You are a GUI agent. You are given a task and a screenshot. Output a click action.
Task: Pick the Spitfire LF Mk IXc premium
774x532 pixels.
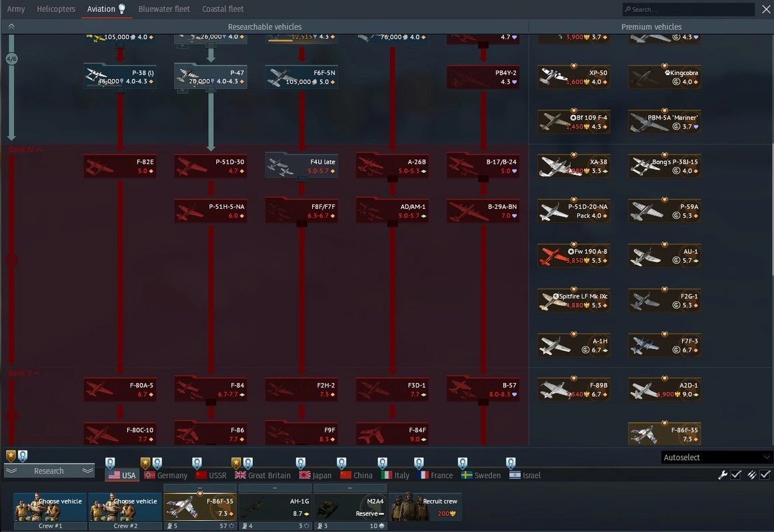click(x=573, y=301)
